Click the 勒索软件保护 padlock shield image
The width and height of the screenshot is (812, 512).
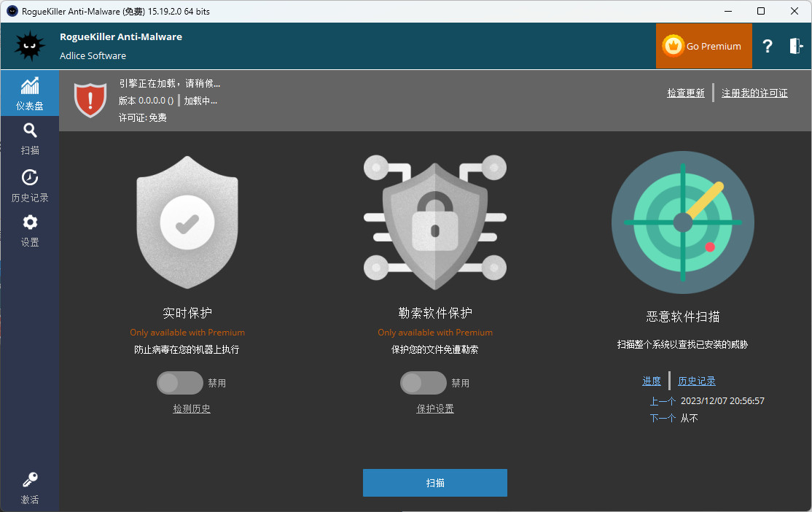[435, 222]
